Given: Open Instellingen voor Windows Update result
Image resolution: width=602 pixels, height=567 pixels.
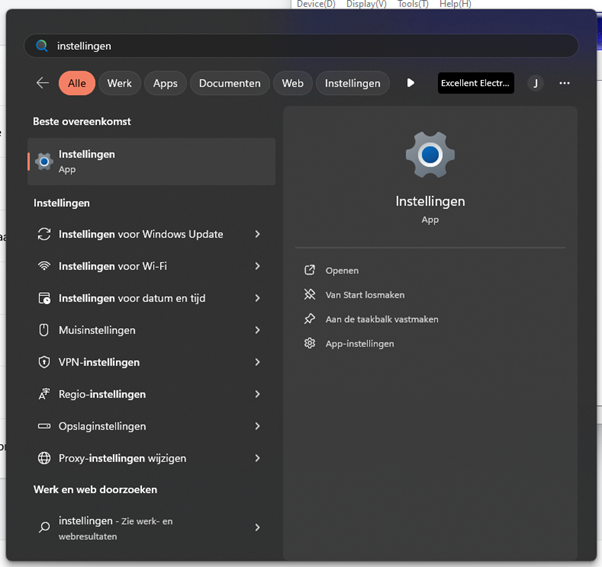Looking at the screenshot, I should pyautogui.click(x=151, y=234).
